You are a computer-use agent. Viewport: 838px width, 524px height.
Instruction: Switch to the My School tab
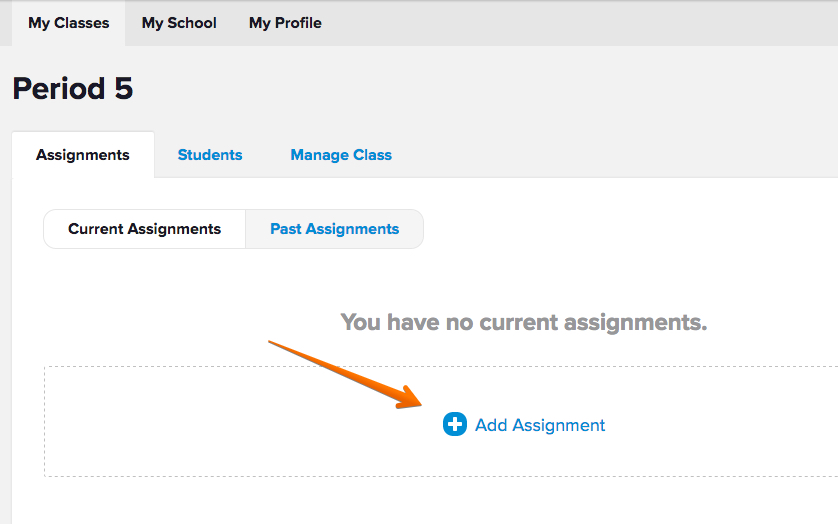tap(179, 23)
